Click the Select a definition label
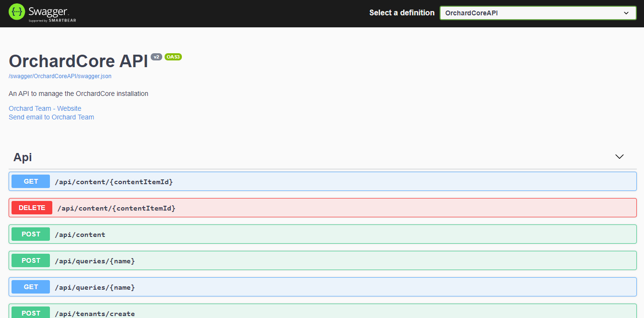Screen dimensions: 644x318 click(402, 13)
